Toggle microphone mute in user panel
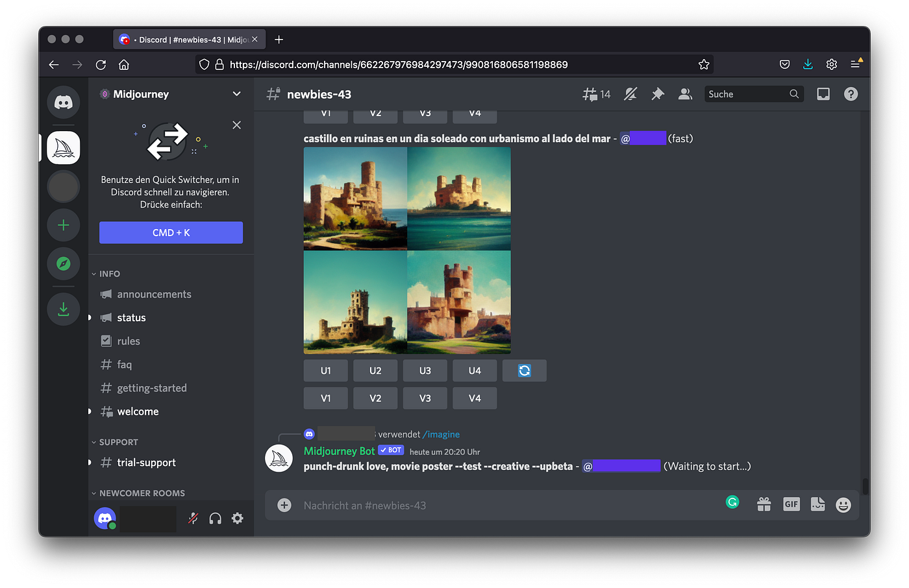This screenshot has height=588, width=909. (x=193, y=518)
